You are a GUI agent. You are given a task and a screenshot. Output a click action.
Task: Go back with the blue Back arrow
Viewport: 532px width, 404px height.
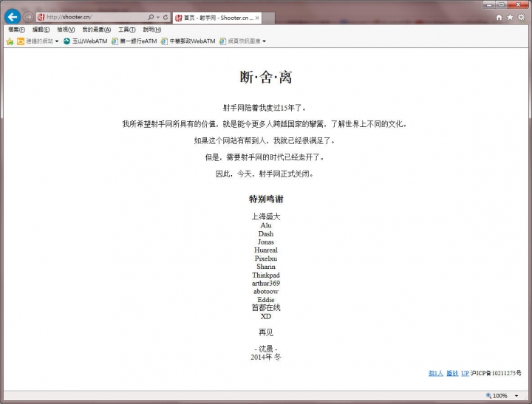(13, 17)
